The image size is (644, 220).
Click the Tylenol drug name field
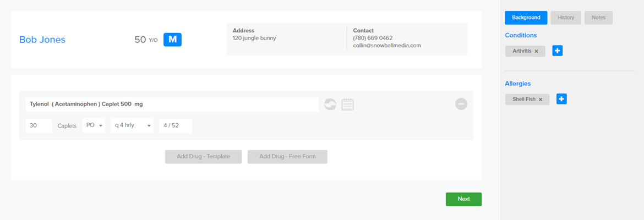click(x=171, y=104)
